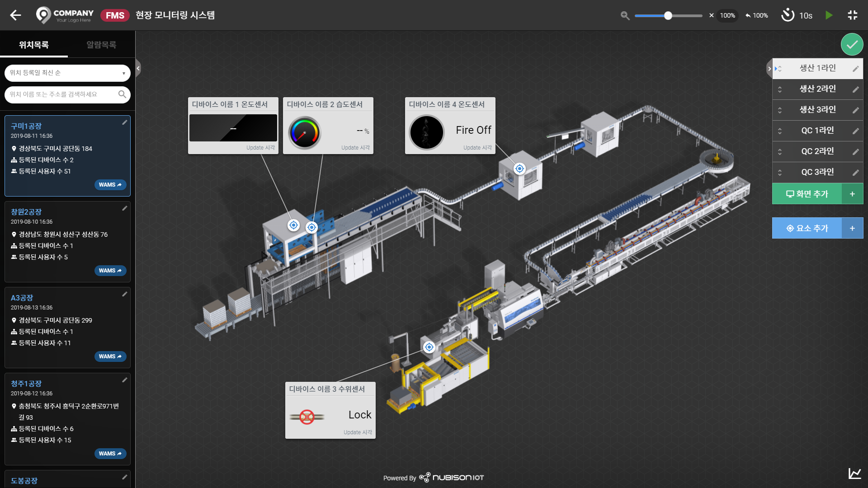The width and height of the screenshot is (868, 488).
Task: Open the chart icon at bottom right
Action: (x=854, y=474)
